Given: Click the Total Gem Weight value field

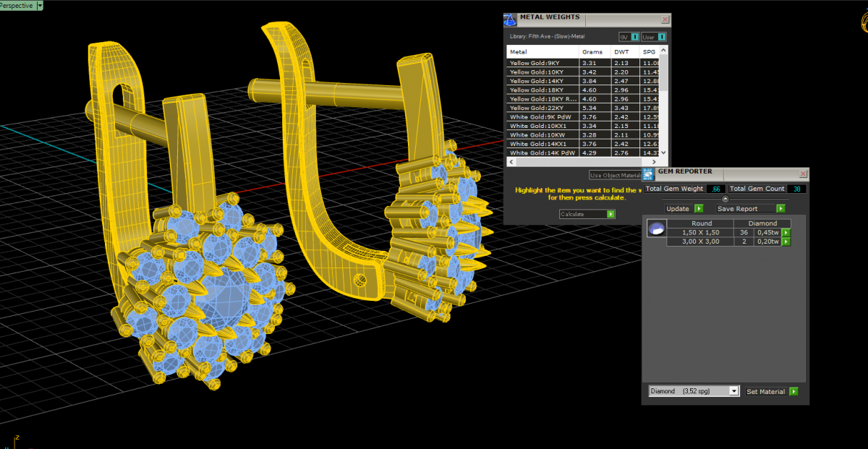Looking at the screenshot, I should click(x=716, y=189).
